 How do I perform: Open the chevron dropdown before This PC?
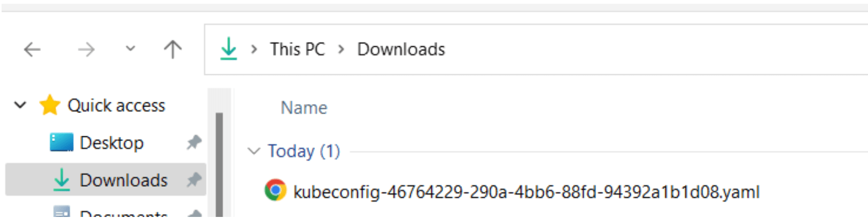[254, 49]
